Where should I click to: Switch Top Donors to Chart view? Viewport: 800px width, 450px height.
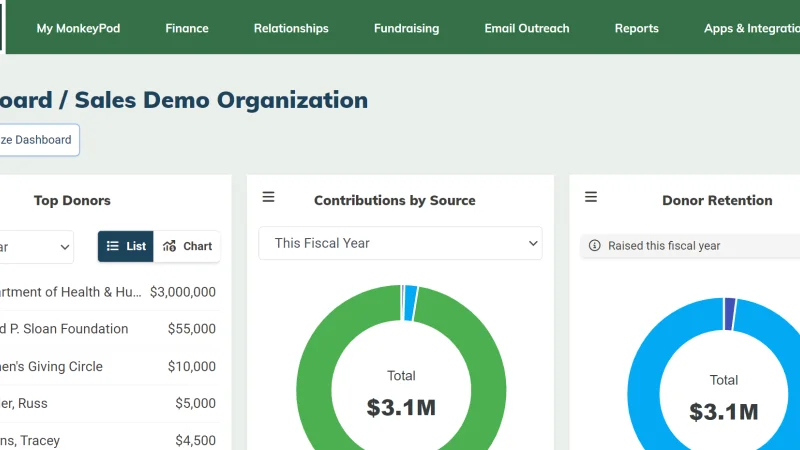pos(187,246)
